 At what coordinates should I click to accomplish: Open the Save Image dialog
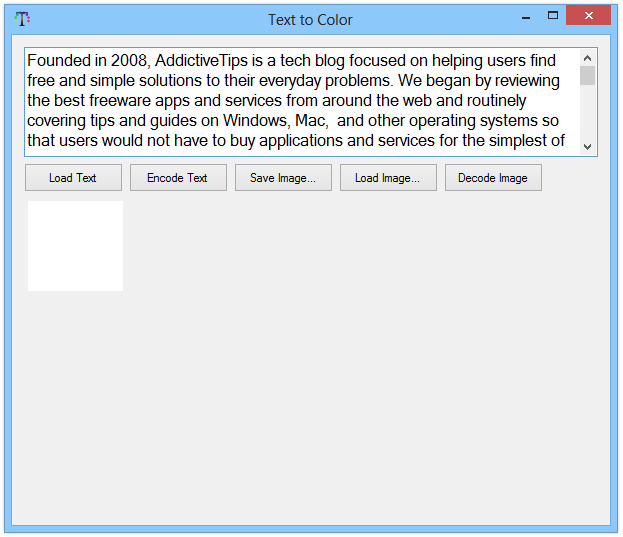tap(283, 178)
